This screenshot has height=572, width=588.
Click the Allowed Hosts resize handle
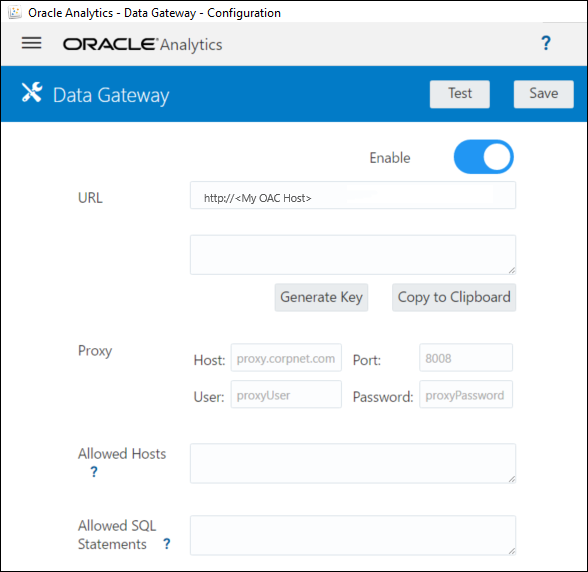pyautogui.click(x=512, y=479)
